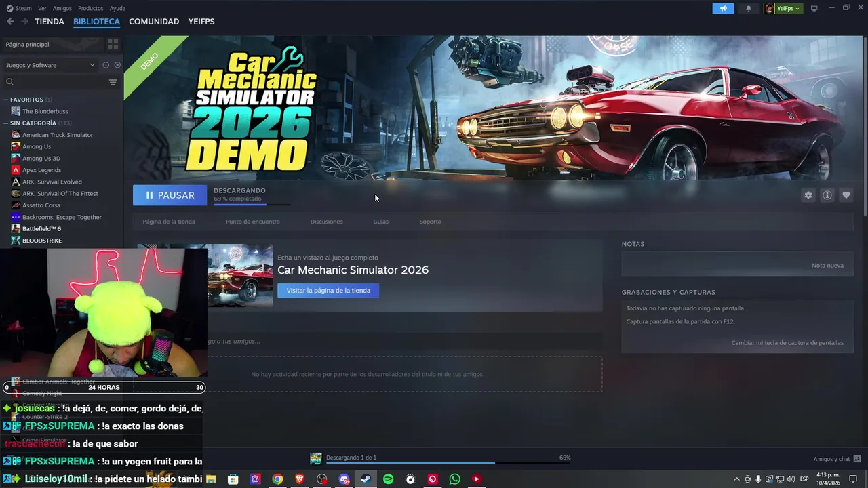Open the game settings gear icon
Screen dimensions: 868x488
tap(808, 195)
